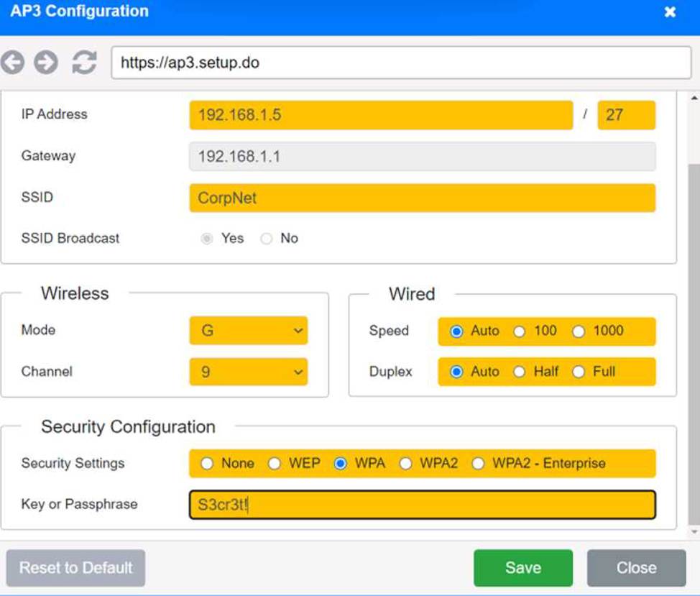This screenshot has width=700, height=596.
Task: Click the refresh page icon
Action: click(84, 63)
